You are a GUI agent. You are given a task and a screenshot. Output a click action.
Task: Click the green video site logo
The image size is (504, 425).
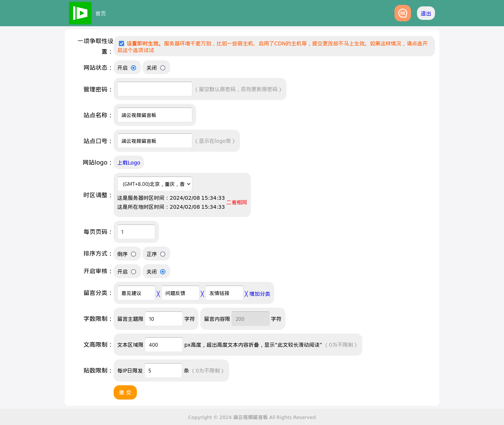pos(80,13)
